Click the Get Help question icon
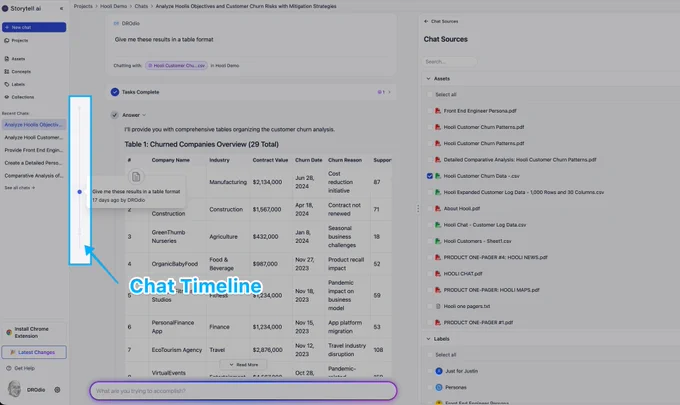680x405 pixels. point(9,368)
